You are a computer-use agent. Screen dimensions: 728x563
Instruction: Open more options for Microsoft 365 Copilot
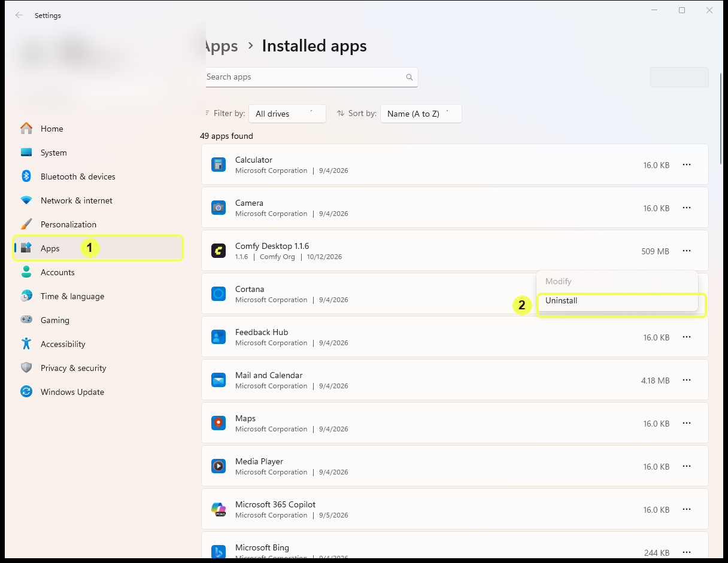687,509
